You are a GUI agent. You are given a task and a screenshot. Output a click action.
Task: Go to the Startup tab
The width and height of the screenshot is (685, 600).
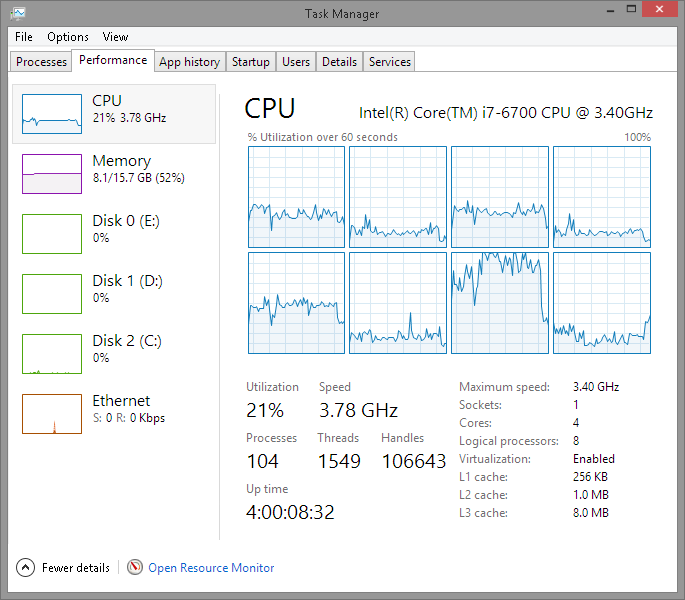(x=250, y=62)
